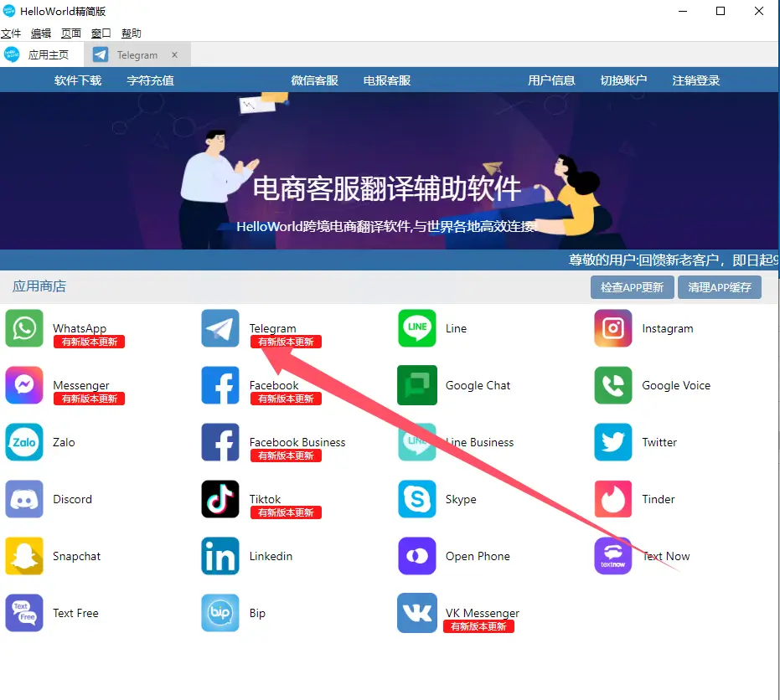Open the Line Business app icon

pos(417,442)
